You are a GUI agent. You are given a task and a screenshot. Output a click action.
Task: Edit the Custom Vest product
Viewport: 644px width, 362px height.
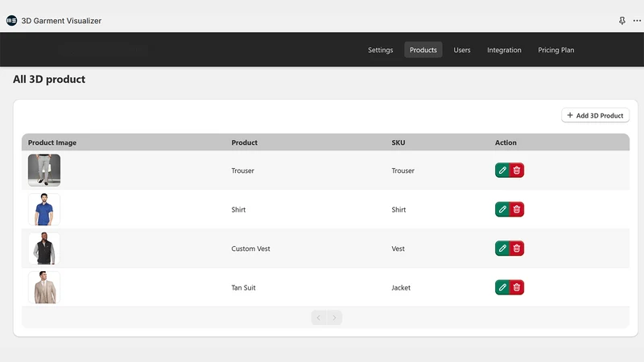(x=502, y=249)
